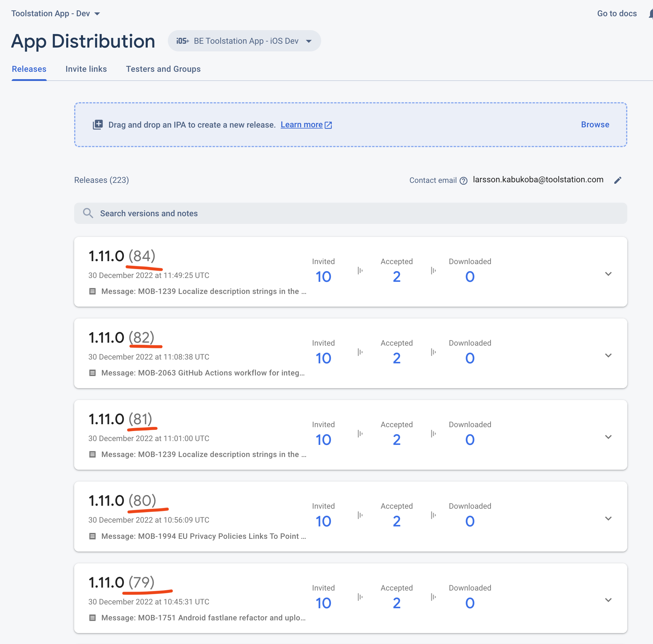This screenshot has height=644, width=653.
Task: Click the notification bell icon
Action: (650, 14)
